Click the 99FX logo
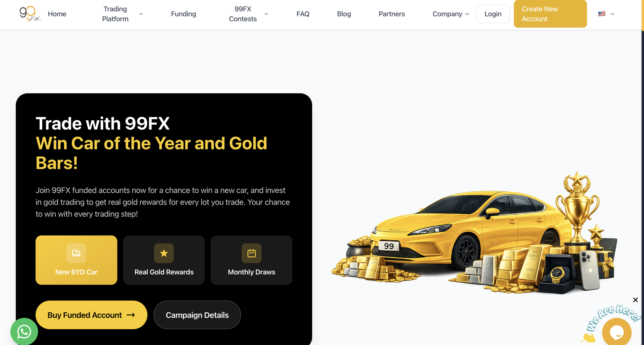The image size is (644, 345). [x=30, y=14]
